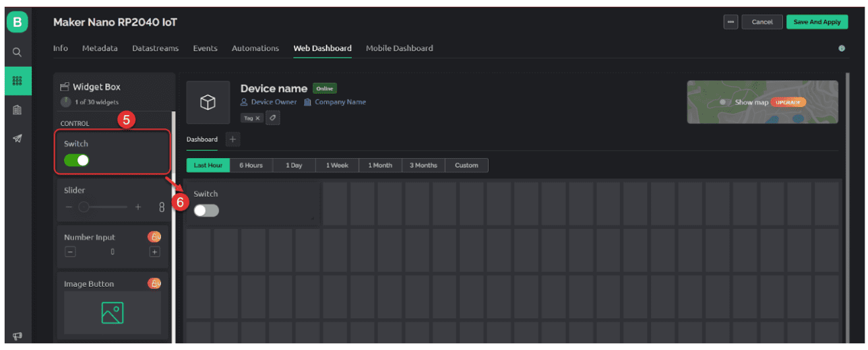868x350 pixels.
Task: Switch to the Mobile Dashboard tab
Action: [399, 48]
